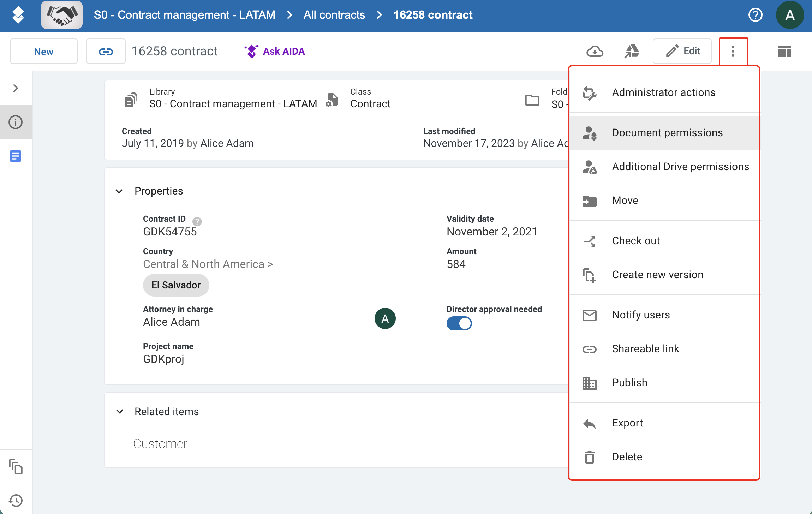Click the Attorney in charge avatar
This screenshot has width=812, height=514.
click(385, 318)
